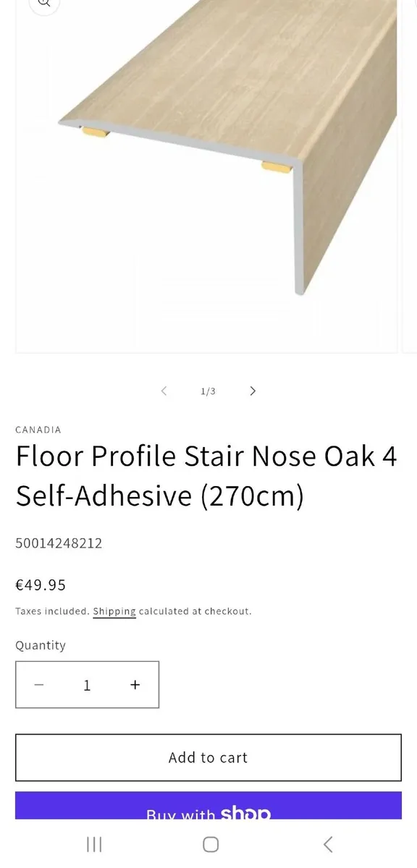The height and width of the screenshot is (868, 417).
Task: Increase quantity with the plus control
Action: coord(135,684)
